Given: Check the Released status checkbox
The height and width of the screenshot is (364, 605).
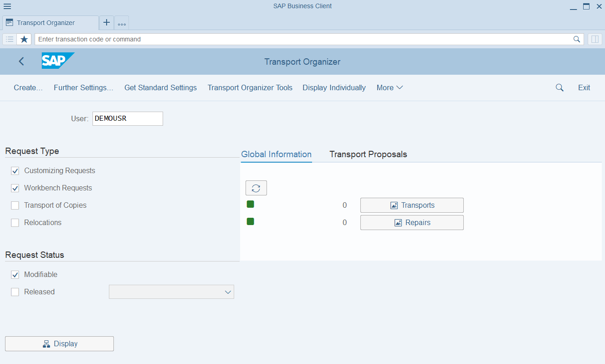Looking at the screenshot, I should pos(15,292).
